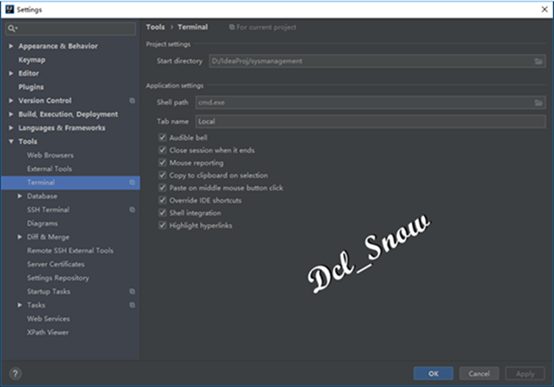554x387 pixels.
Task: Close the Settings dialog window
Action: [544, 10]
